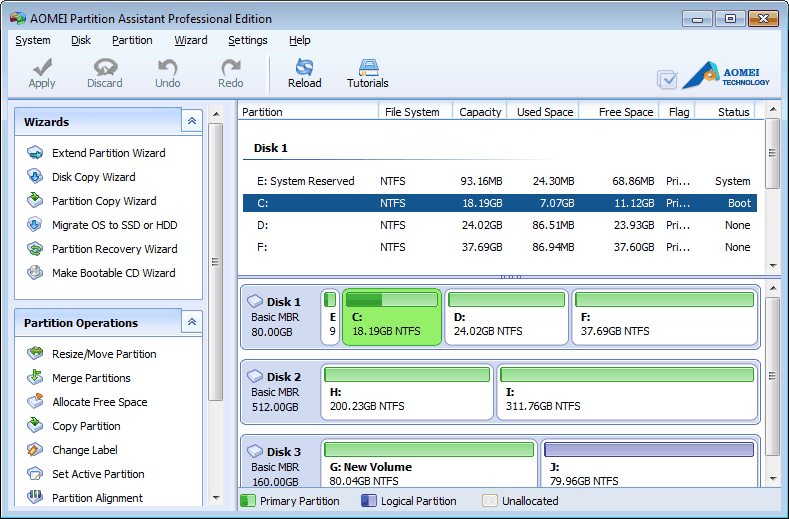Open Migrate OS to SSD or HDD
The image size is (789, 519).
[x=114, y=225]
